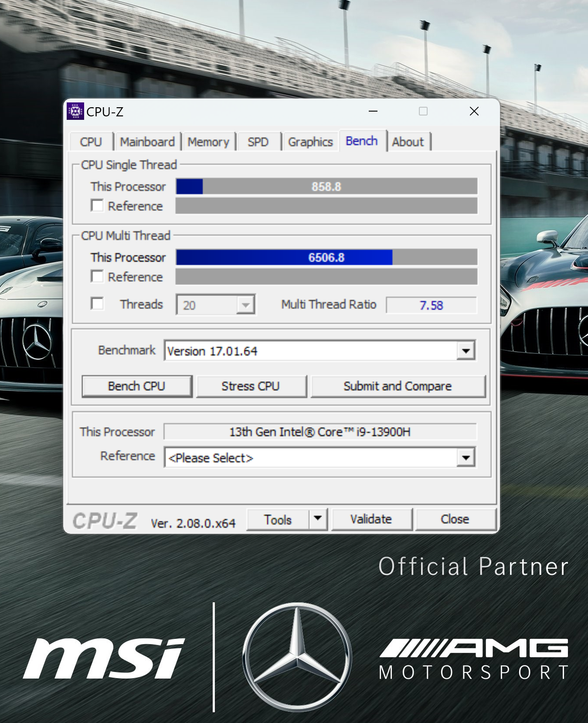Open the Mainboard tab
The image size is (588, 723).
[147, 142]
